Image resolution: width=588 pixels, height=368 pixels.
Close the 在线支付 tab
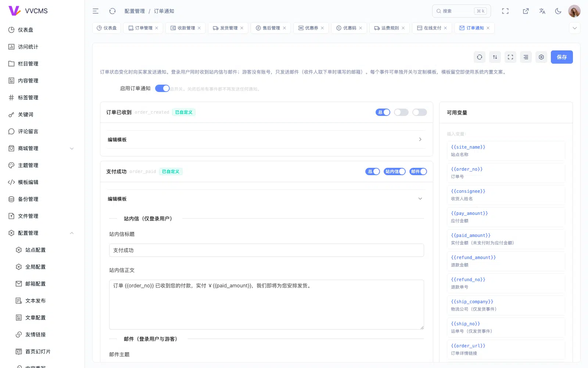tap(445, 28)
